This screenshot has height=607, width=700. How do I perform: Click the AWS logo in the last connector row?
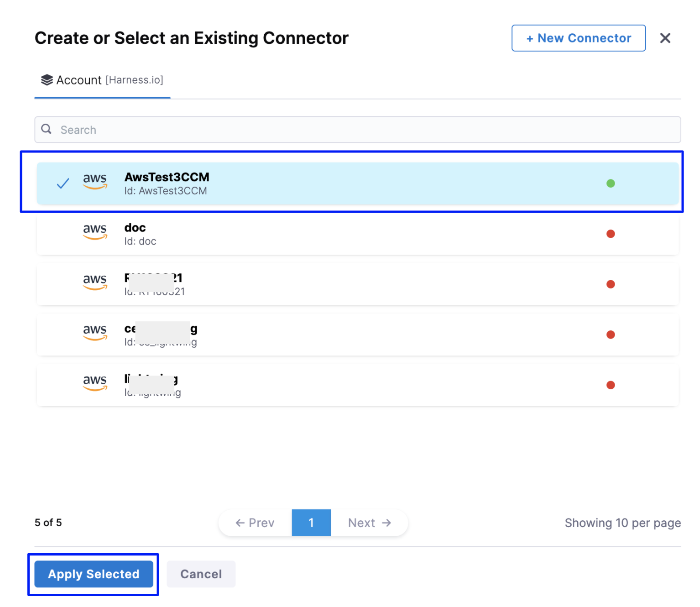point(95,383)
